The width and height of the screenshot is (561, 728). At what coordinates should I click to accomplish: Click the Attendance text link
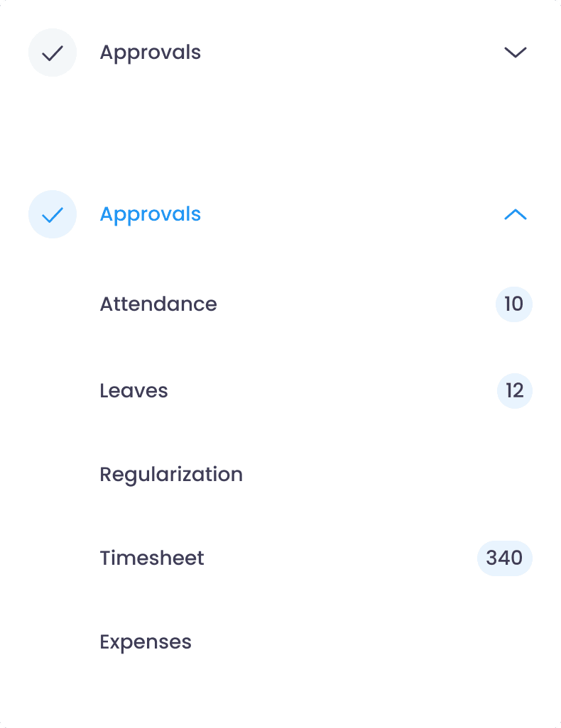click(158, 304)
